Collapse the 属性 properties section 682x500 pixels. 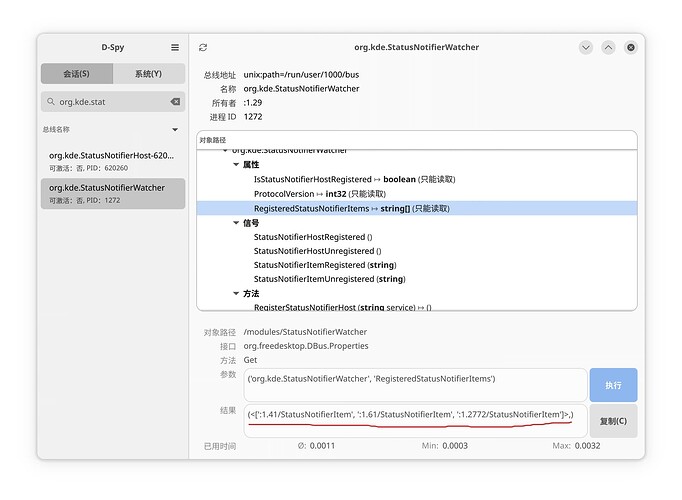tap(236, 164)
